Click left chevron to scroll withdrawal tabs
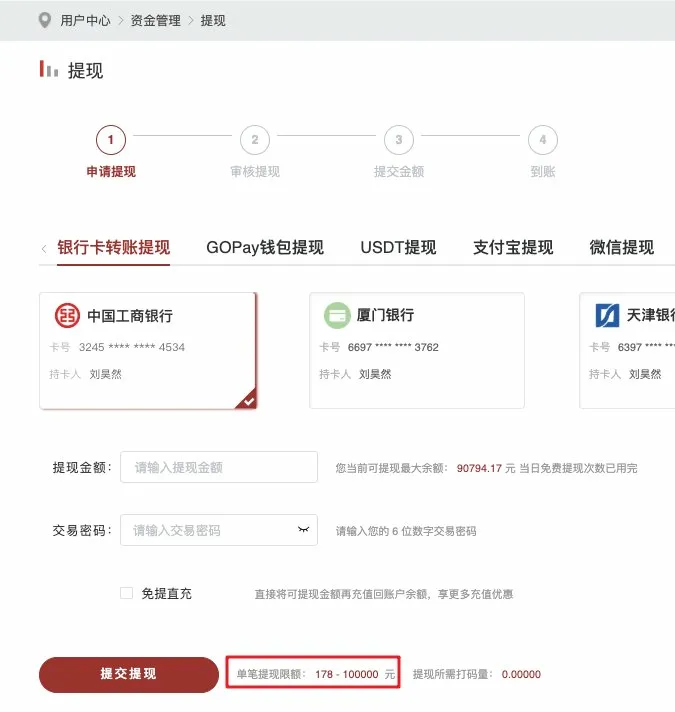675x712 pixels. tap(44, 249)
